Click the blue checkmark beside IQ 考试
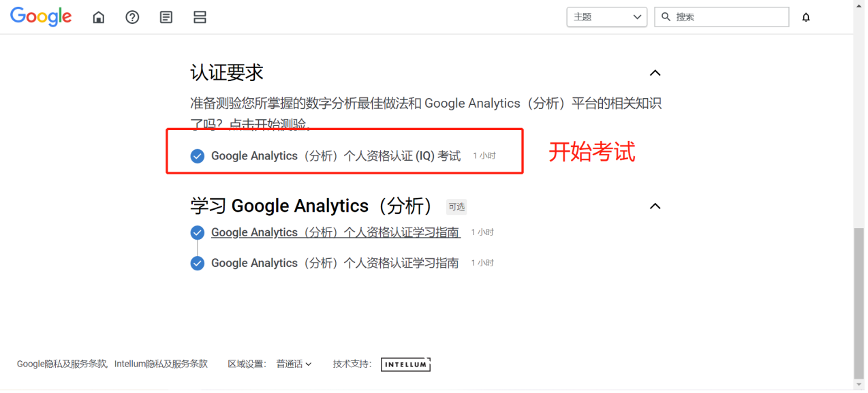The width and height of the screenshot is (868, 393). coord(197,156)
